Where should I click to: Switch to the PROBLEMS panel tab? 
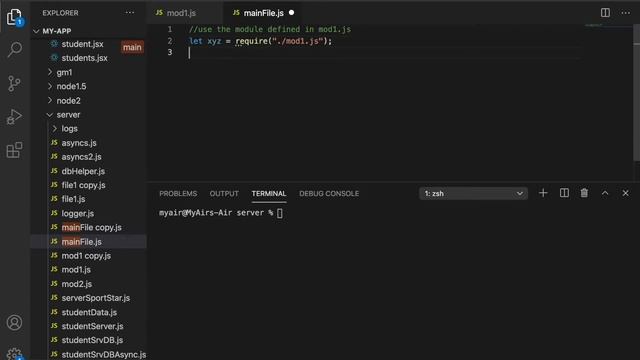178,193
